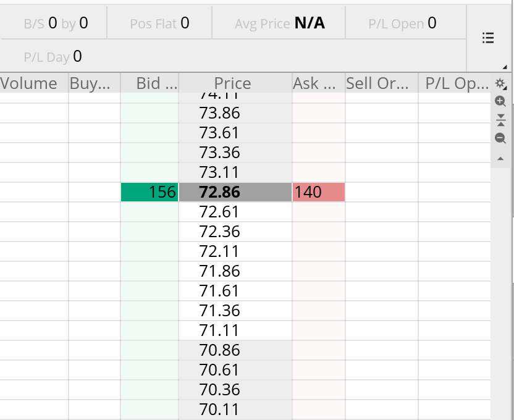This screenshot has height=420, width=514.
Task: Center the price ladder
Action: click(500, 120)
